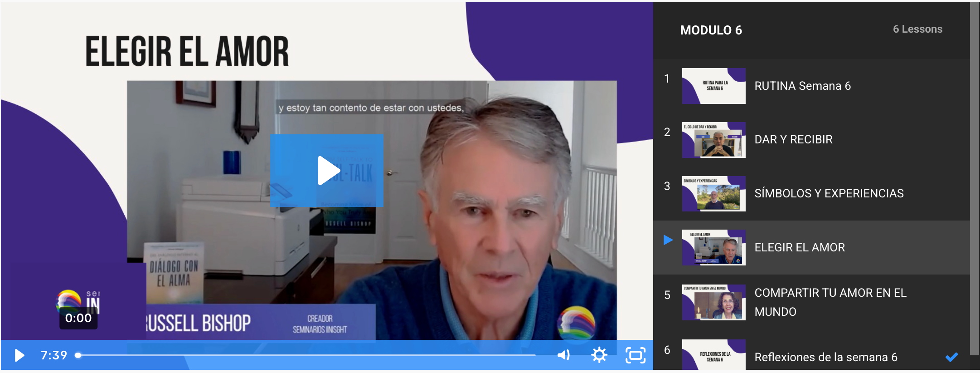The height and width of the screenshot is (373, 980).
Task: Select the ELEGIR EL AMOR lesson title
Action: 800,247
